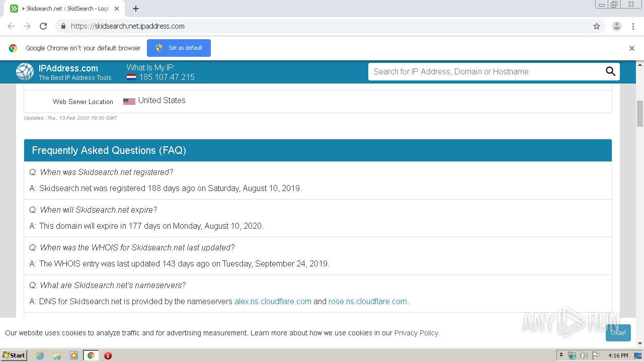The image size is (644, 362).
Task: Click the Netherlands flag icon
Action: tap(131, 77)
